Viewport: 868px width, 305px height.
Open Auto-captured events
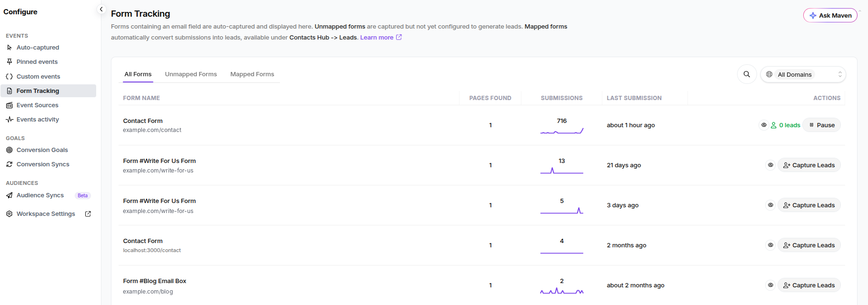click(38, 48)
